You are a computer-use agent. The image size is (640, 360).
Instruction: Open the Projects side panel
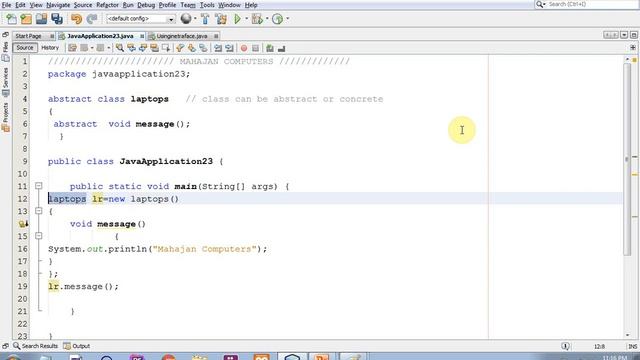[5, 117]
